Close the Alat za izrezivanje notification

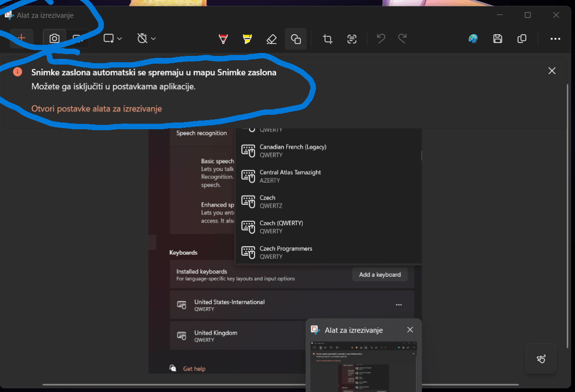pyautogui.click(x=410, y=330)
